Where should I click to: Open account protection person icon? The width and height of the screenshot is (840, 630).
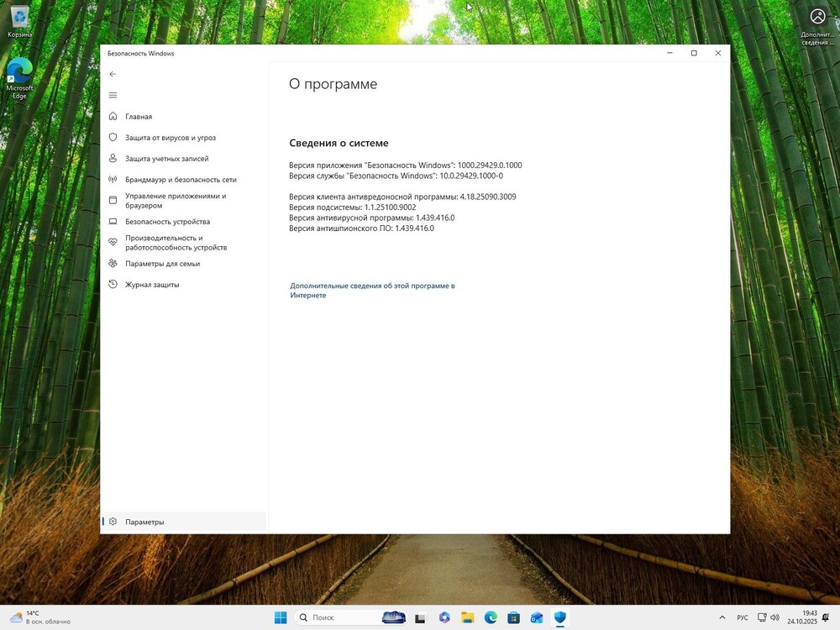pos(113,159)
